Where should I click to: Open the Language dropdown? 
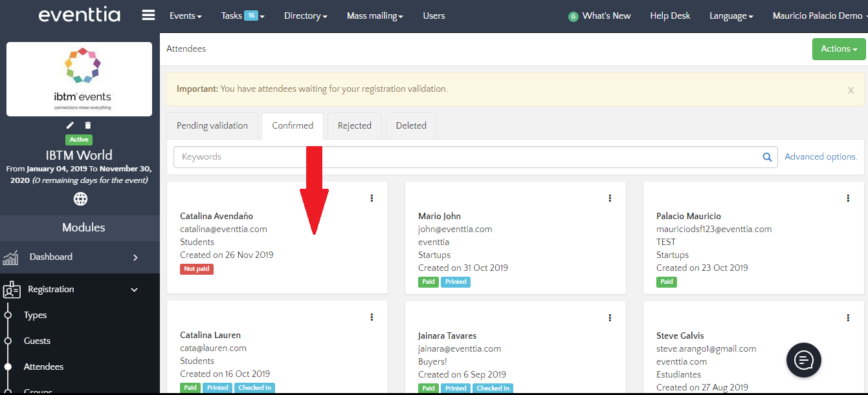click(x=731, y=16)
